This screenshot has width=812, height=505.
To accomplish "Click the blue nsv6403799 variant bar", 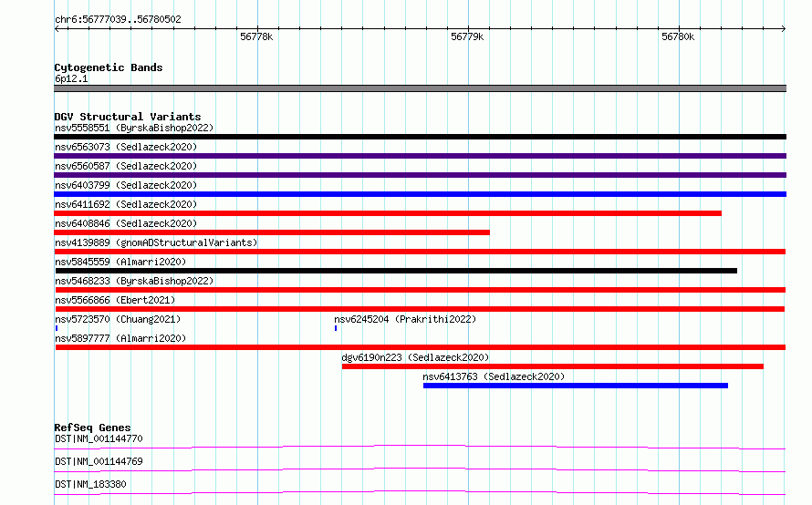I will [420, 194].
